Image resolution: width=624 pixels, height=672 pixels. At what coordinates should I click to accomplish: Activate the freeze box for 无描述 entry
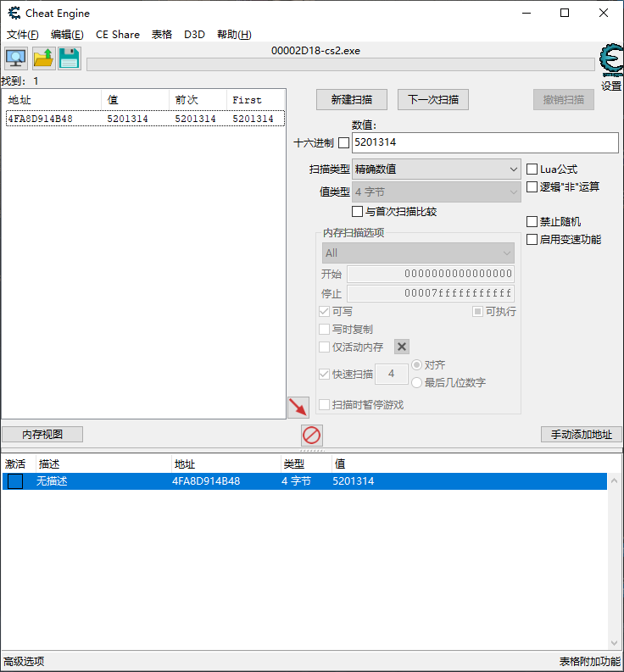15,481
